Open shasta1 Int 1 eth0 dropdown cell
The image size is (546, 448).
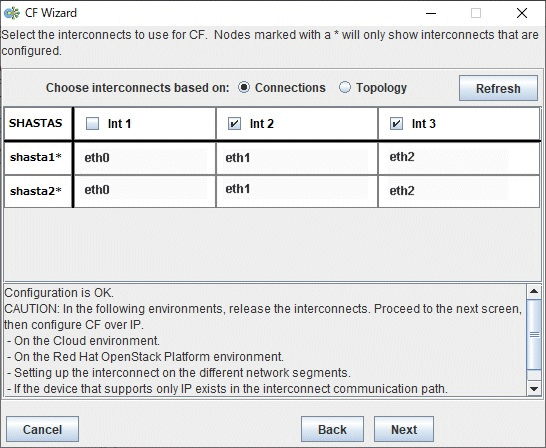[143, 158]
